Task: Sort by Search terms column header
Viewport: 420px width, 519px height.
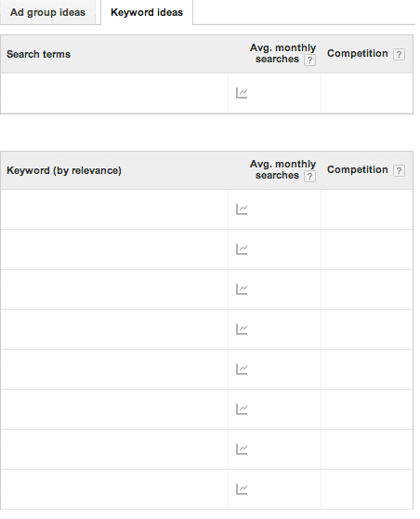Action: tap(38, 54)
